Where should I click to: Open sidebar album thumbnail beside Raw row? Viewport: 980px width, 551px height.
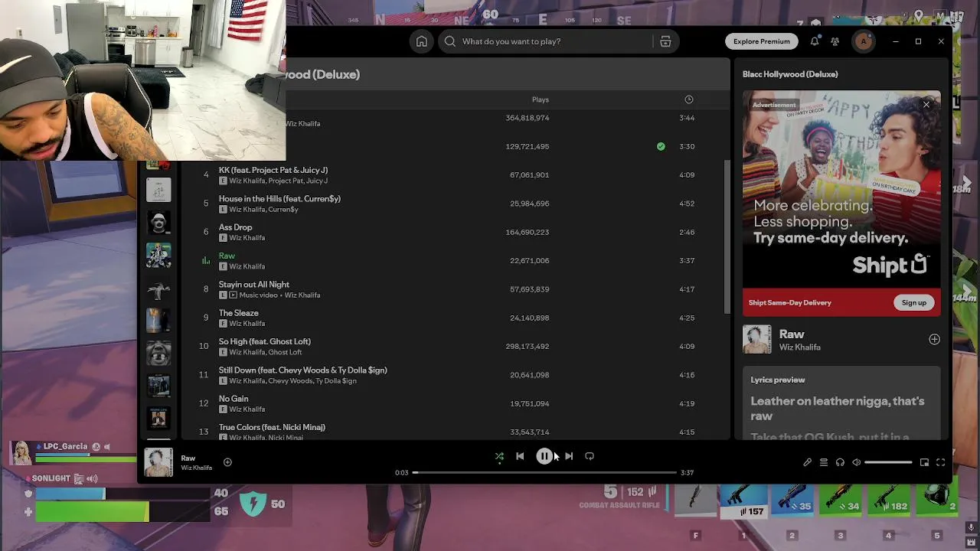coord(158,256)
